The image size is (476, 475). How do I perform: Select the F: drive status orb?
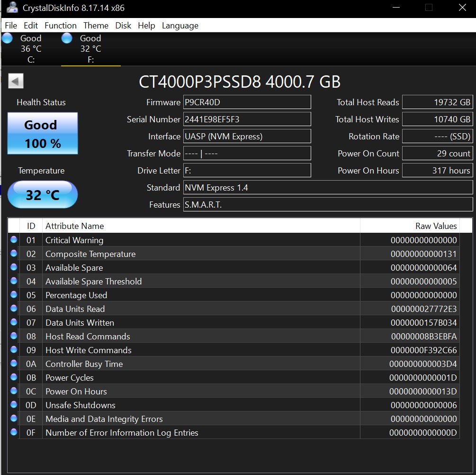coord(67,38)
